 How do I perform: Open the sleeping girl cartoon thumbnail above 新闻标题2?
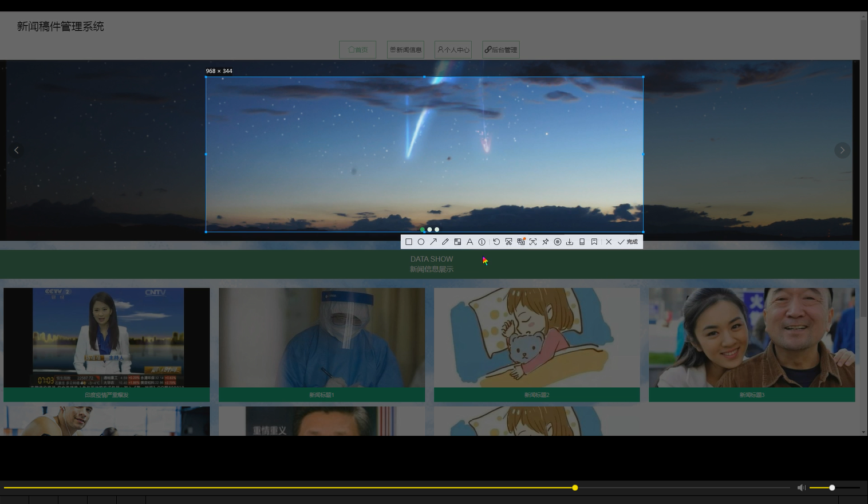pos(537,338)
